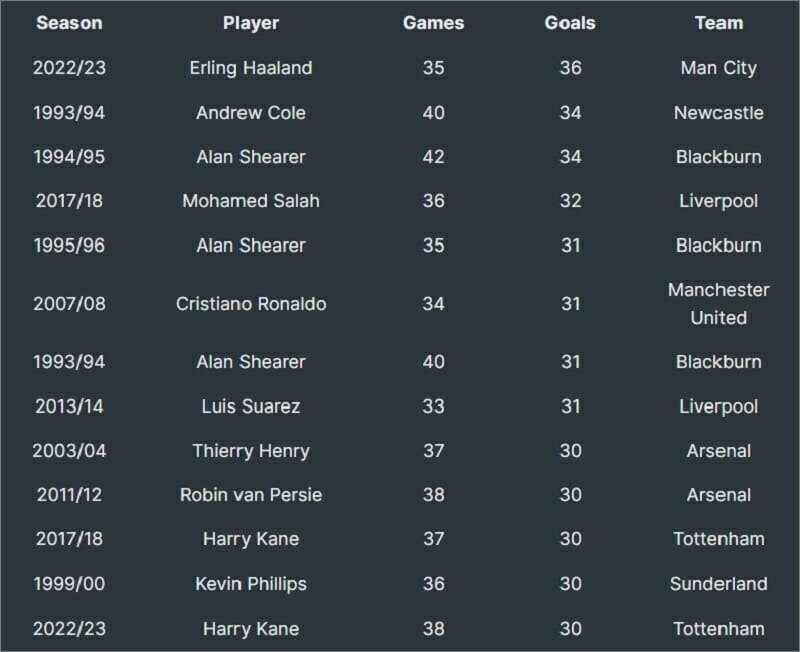
Task: Select the Thierry Henry cell
Action: [251, 451]
